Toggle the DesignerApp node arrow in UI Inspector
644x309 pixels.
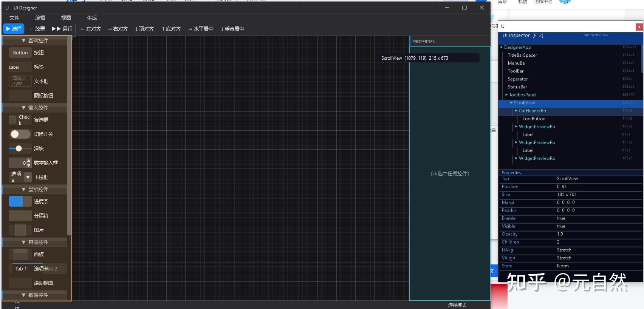coord(502,47)
